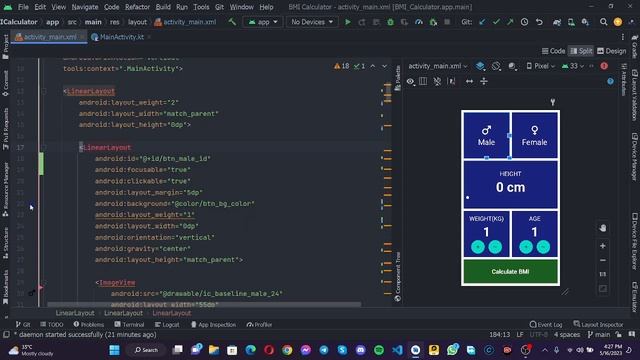
Task: Open the activity_main.xml preview file dropdown
Action: coord(438,66)
